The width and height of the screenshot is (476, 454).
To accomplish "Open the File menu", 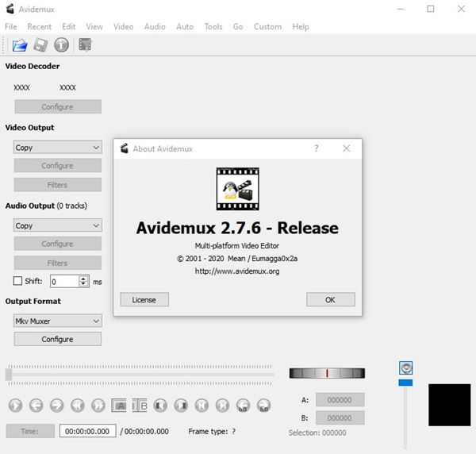I will (11, 27).
